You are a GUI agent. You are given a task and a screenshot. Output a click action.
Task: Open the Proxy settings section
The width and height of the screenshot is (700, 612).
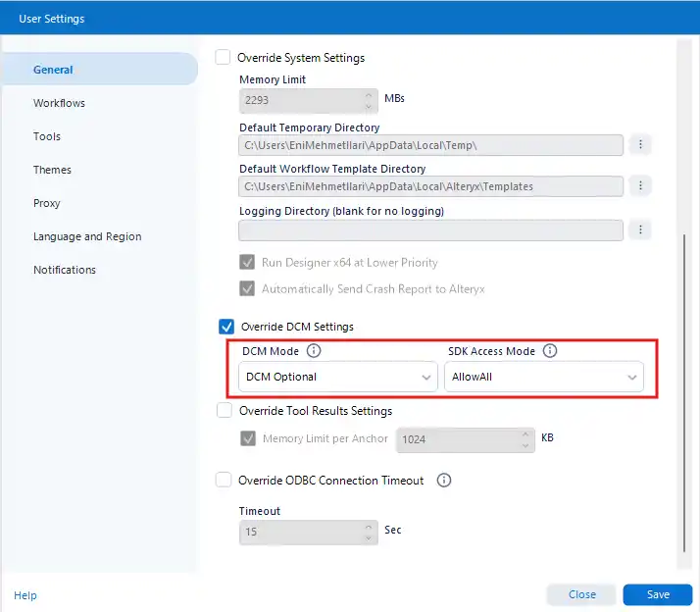47,203
